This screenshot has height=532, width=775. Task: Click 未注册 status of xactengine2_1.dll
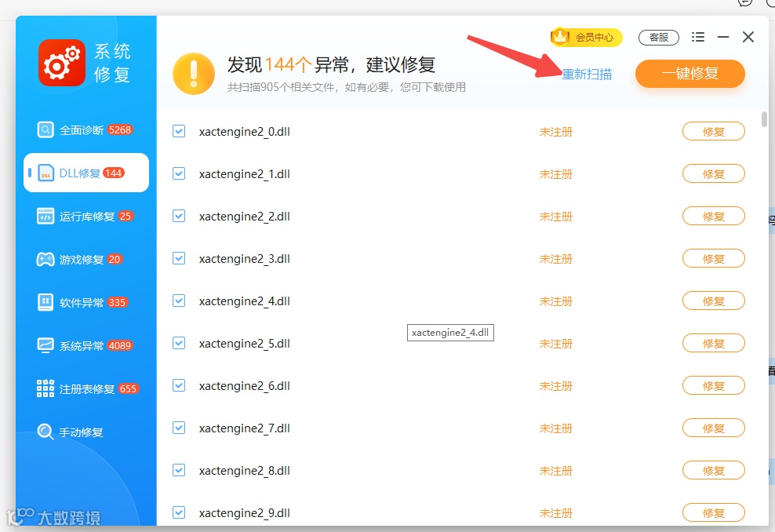click(x=555, y=174)
